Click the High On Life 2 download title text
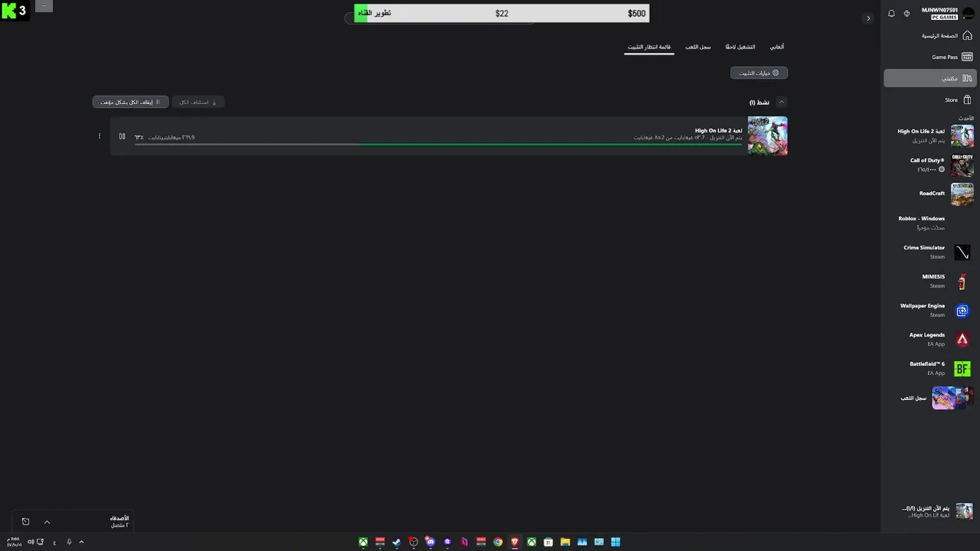980x551 pixels. pos(718,131)
